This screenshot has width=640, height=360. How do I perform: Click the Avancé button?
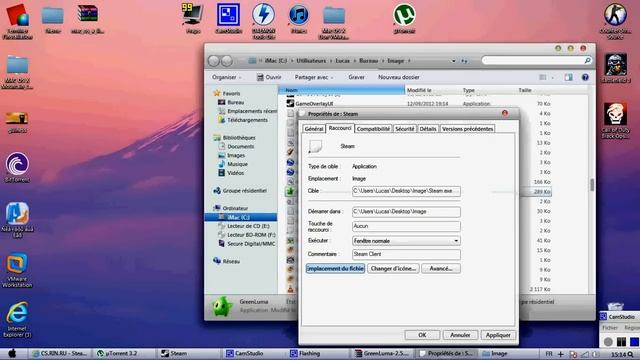[441, 269]
